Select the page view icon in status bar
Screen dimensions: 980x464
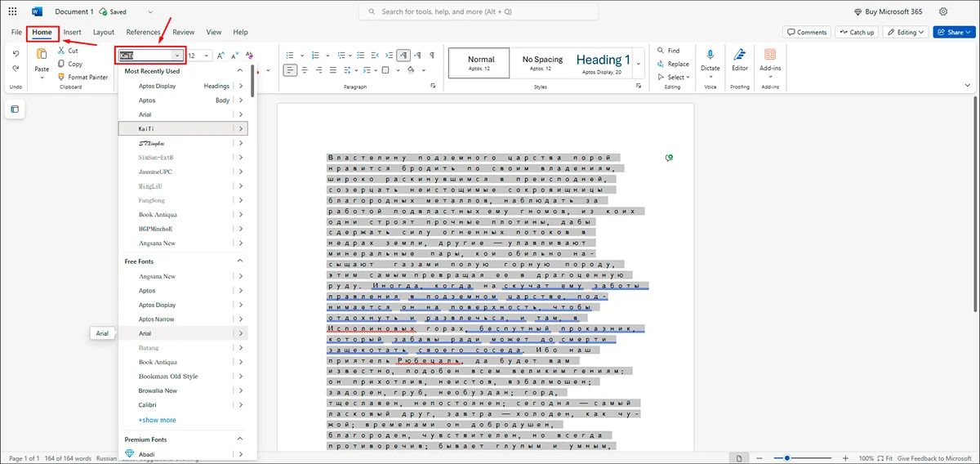tap(738, 458)
